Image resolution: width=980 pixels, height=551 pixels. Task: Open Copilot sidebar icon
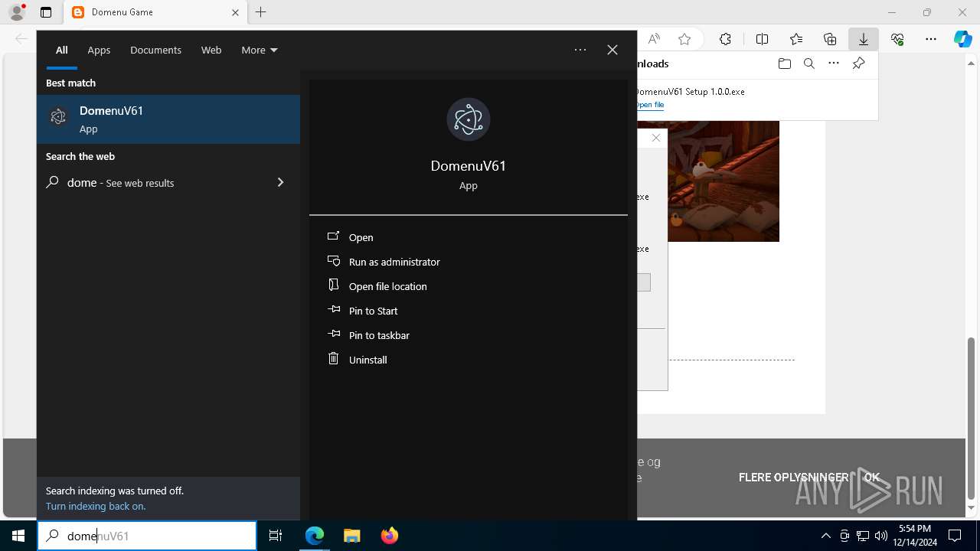962,39
